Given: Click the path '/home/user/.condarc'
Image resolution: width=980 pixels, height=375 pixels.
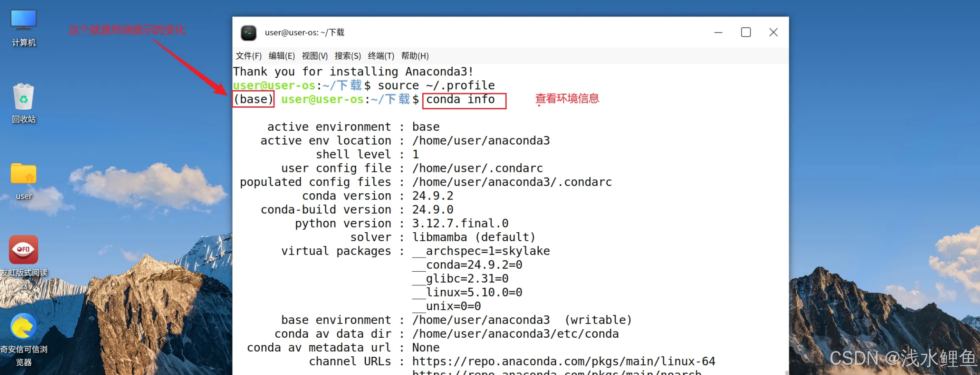Looking at the screenshot, I should click(x=477, y=168).
